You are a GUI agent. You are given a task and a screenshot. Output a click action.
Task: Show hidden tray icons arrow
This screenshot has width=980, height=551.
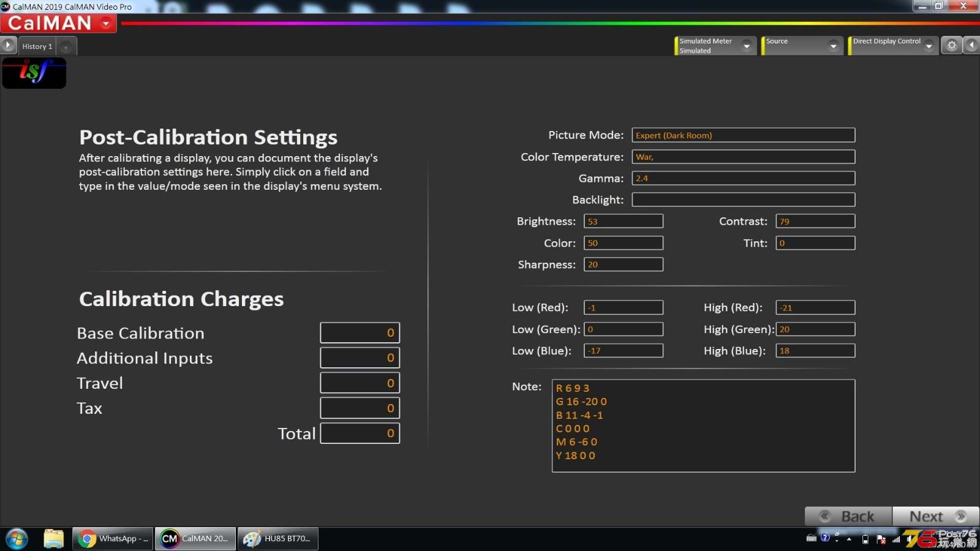[x=849, y=539]
